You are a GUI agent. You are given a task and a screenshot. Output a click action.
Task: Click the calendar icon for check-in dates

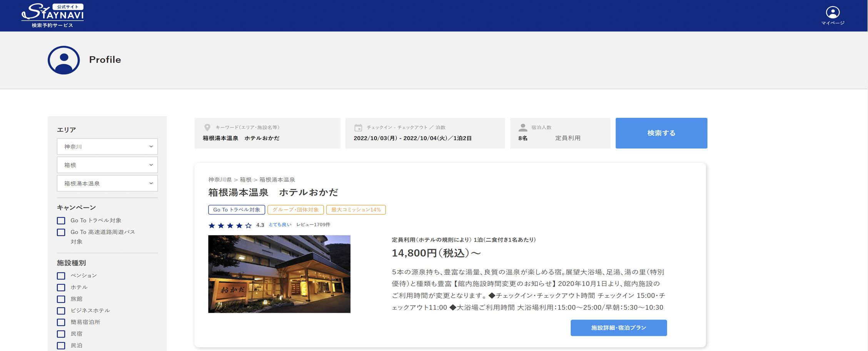tap(358, 127)
